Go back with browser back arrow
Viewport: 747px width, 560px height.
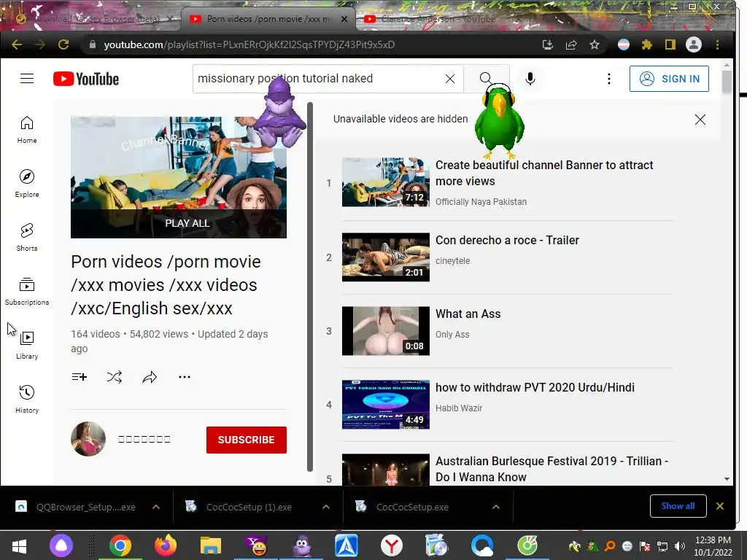(x=17, y=44)
